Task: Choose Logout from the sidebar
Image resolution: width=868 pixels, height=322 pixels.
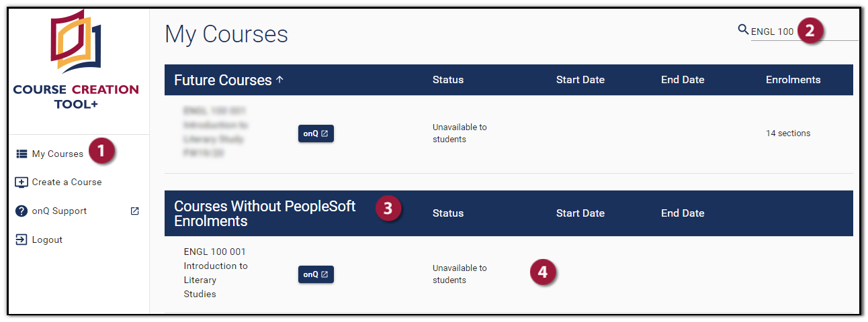Action: (47, 240)
